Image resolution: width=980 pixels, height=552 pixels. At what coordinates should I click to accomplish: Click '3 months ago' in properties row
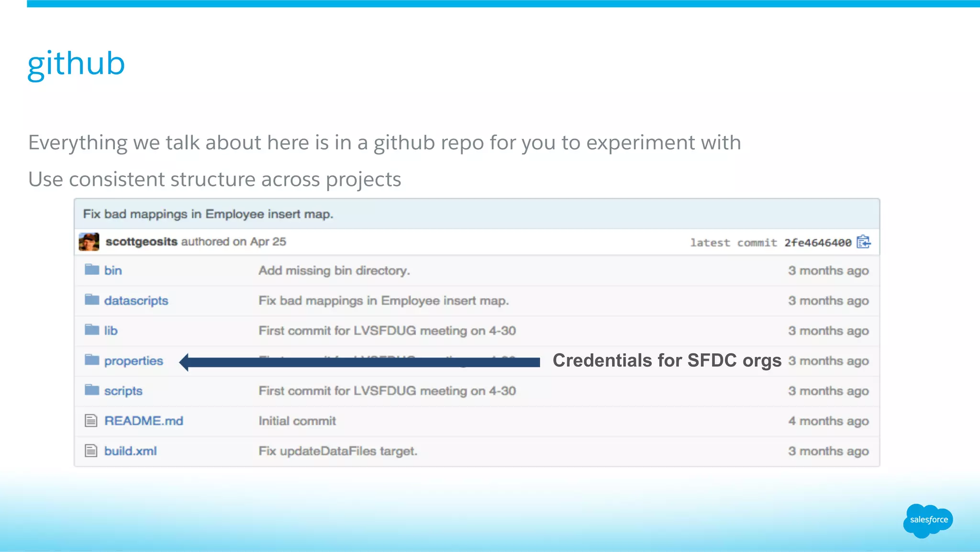pos(828,361)
